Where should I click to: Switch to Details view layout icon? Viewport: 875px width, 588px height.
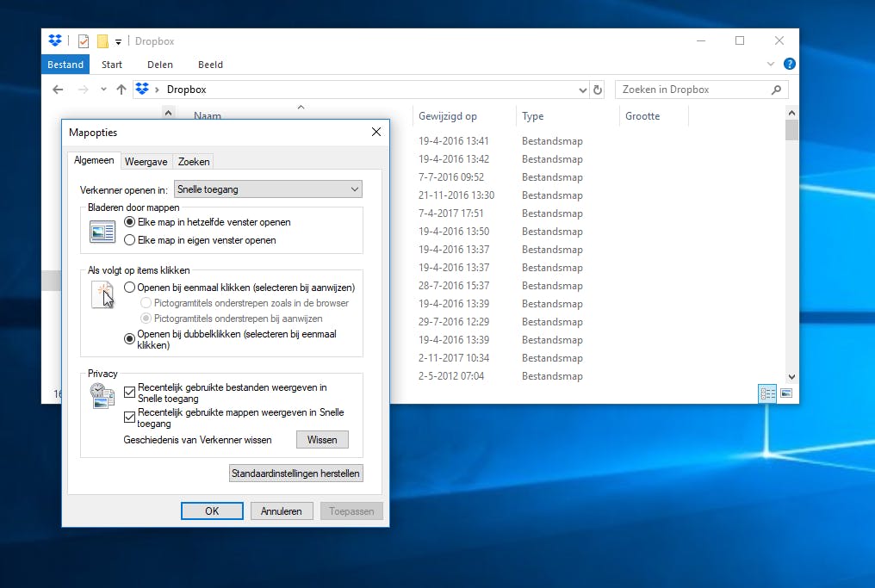tap(767, 393)
